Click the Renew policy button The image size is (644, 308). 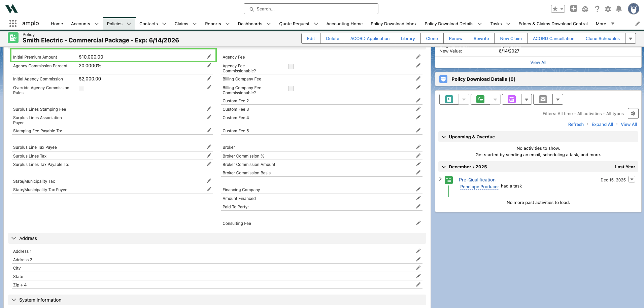(455, 38)
